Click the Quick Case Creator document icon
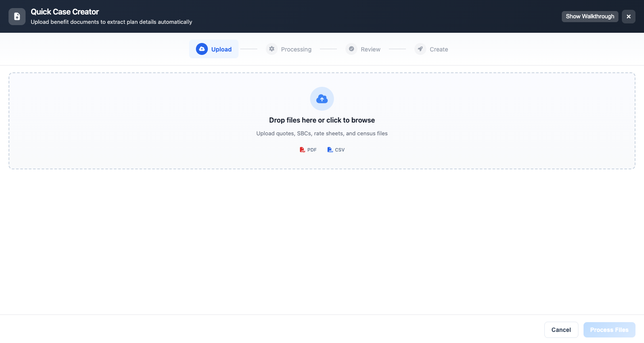The height and width of the screenshot is (343, 644). 17,17
